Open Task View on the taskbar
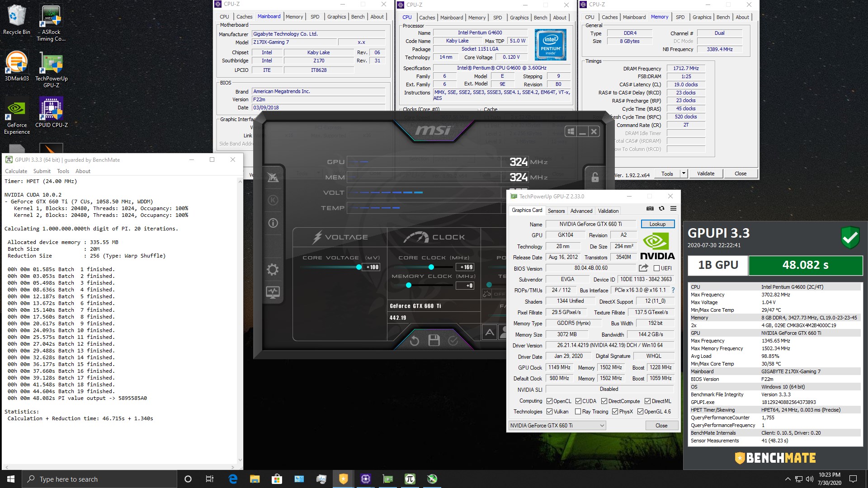Image resolution: width=868 pixels, height=488 pixels. (209, 479)
